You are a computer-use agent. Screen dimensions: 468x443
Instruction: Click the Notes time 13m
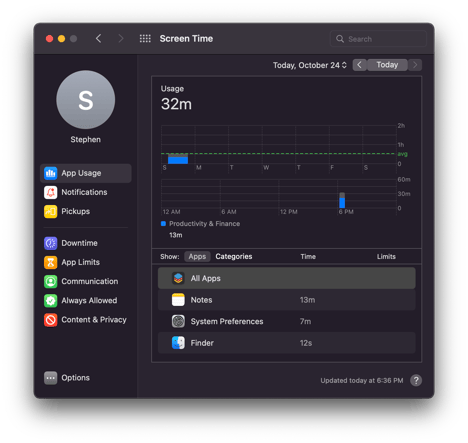[307, 300]
